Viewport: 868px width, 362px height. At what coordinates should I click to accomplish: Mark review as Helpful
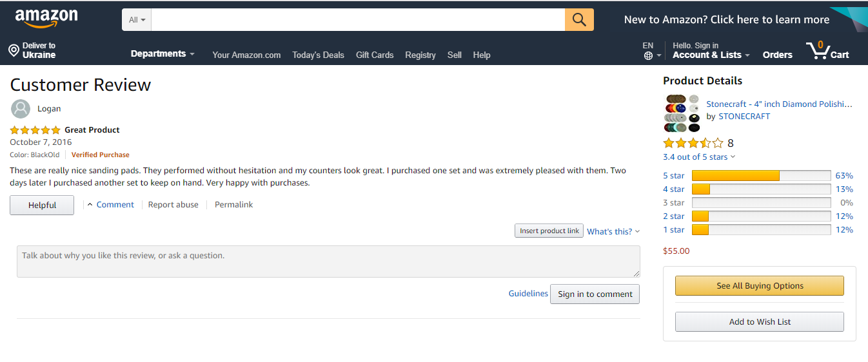tap(42, 205)
